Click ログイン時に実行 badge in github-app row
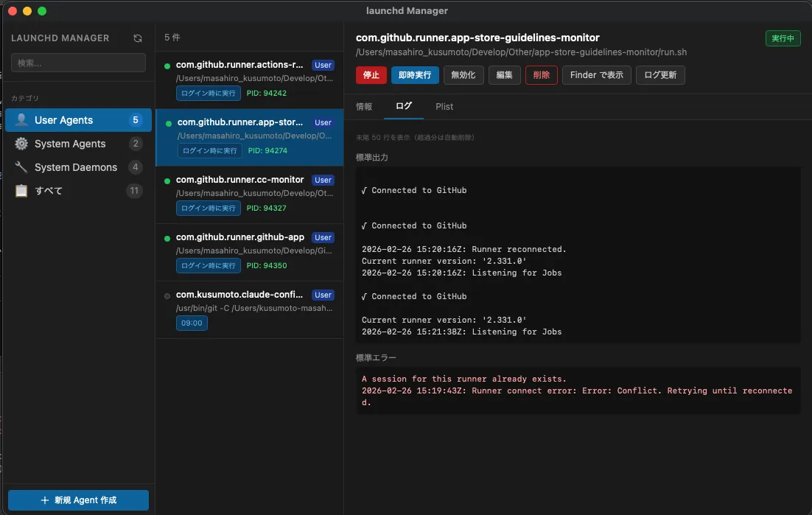 [x=209, y=265]
